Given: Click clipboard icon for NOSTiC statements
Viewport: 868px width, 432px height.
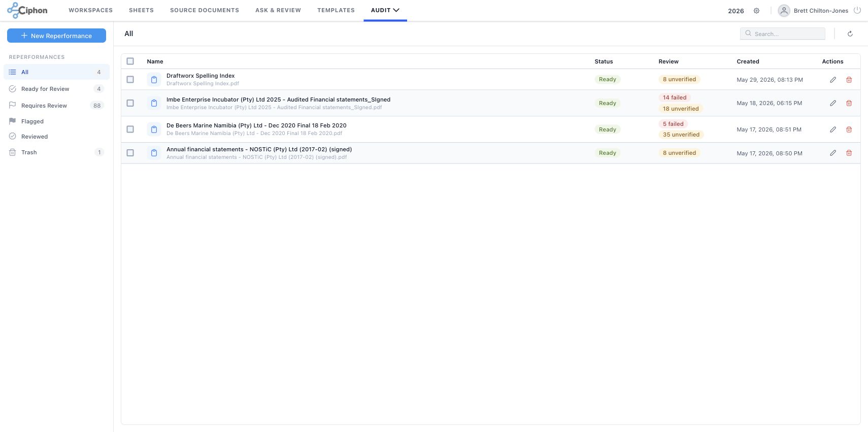Looking at the screenshot, I should pos(154,153).
